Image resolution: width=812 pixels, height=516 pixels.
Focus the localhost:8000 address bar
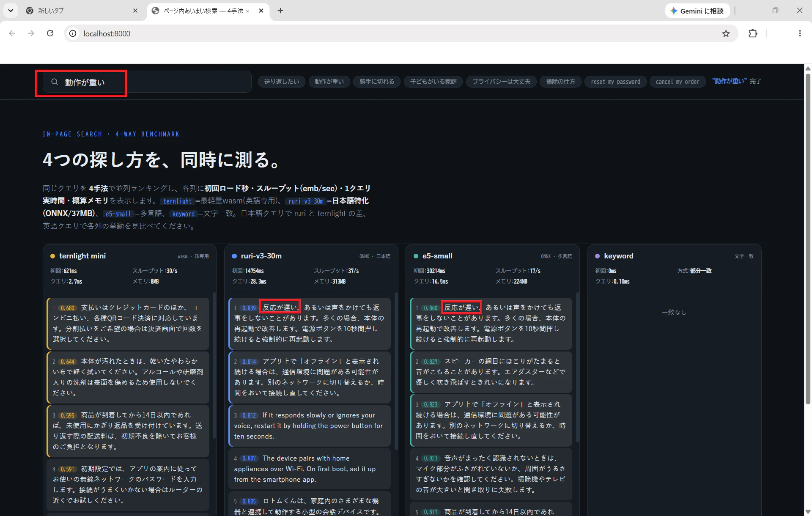click(400, 33)
